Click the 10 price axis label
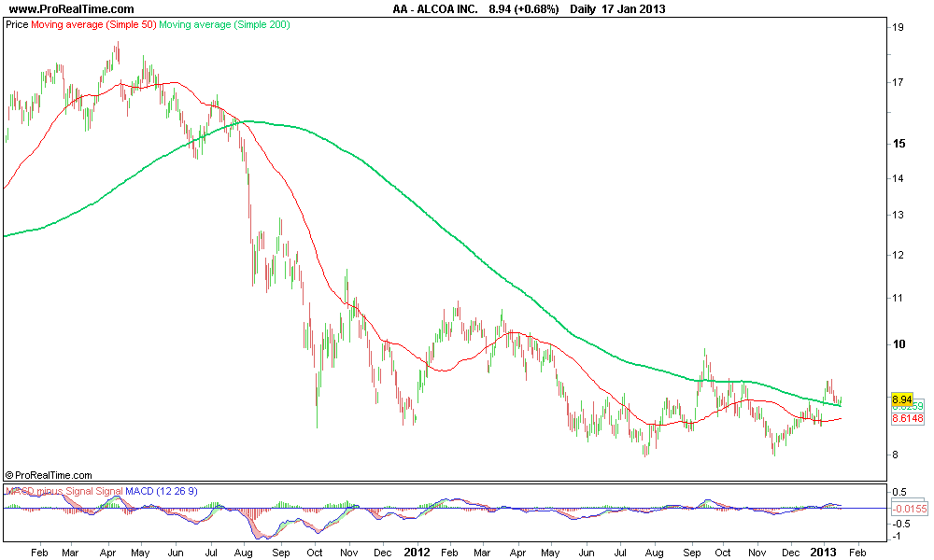Viewport: 934px width, 560px height. pyautogui.click(x=899, y=344)
